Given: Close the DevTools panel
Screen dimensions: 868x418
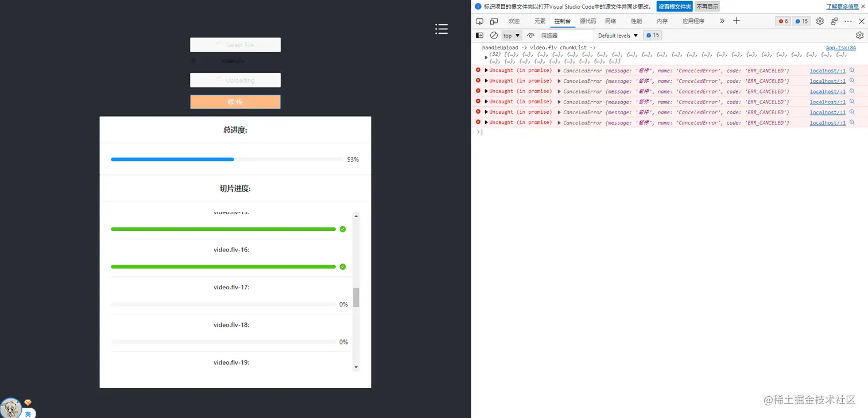Looking at the screenshot, I should pyautogui.click(x=861, y=21).
